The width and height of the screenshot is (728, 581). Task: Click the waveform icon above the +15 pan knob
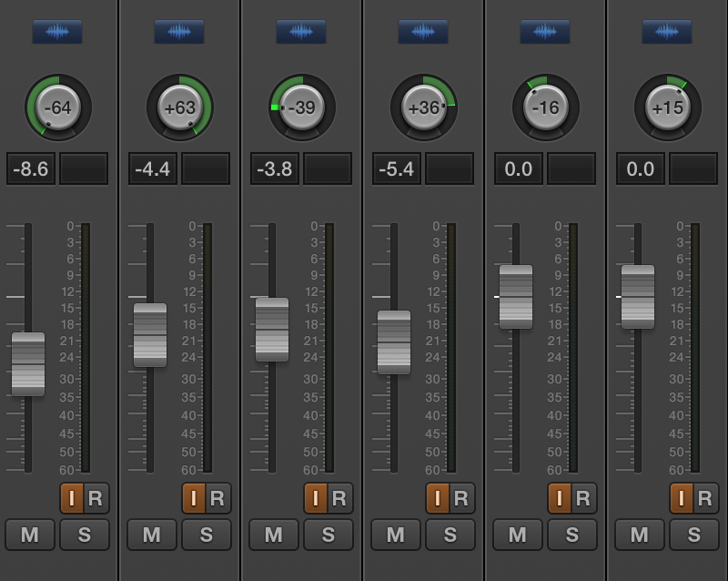click(x=667, y=32)
